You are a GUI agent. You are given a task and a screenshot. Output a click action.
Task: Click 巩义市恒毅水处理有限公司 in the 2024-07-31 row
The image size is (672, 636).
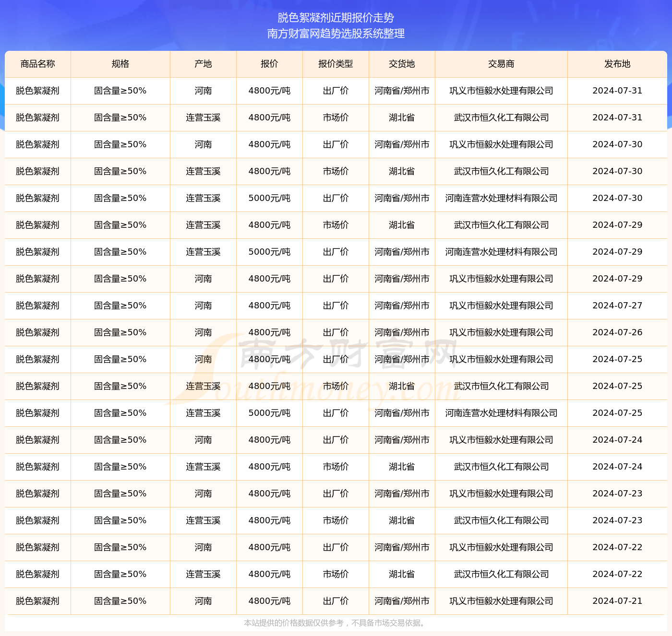point(501,91)
